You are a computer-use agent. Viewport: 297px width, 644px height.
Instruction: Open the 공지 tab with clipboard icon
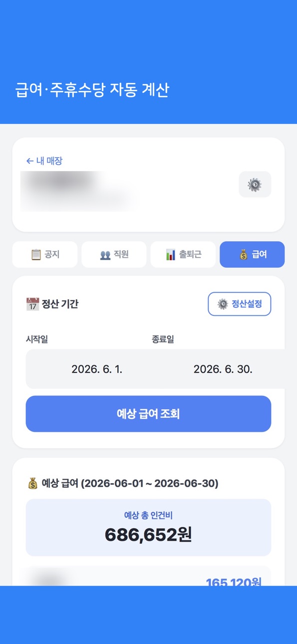tap(45, 254)
